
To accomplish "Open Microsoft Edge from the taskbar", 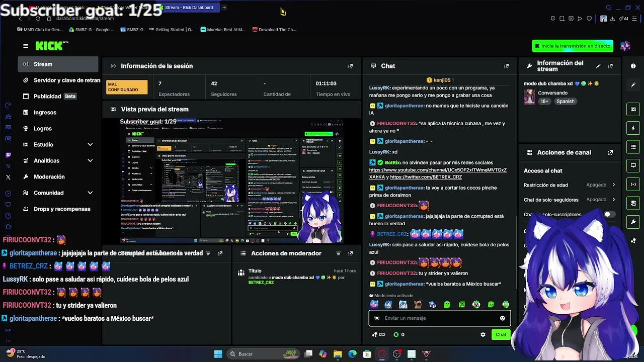I will pyautogui.click(x=352, y=354).
